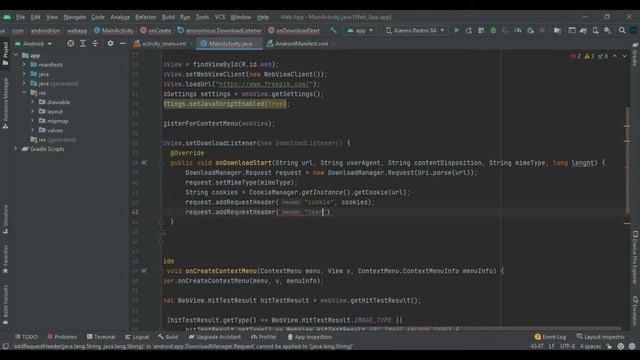Expand the layout folder
The width and height of the screenshot is (640, 360).
click(x=32, y=111)
